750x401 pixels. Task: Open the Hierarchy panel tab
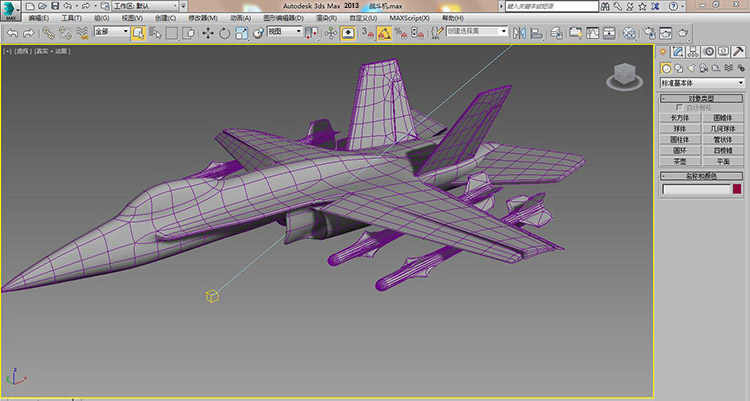[x=693, y=51]
